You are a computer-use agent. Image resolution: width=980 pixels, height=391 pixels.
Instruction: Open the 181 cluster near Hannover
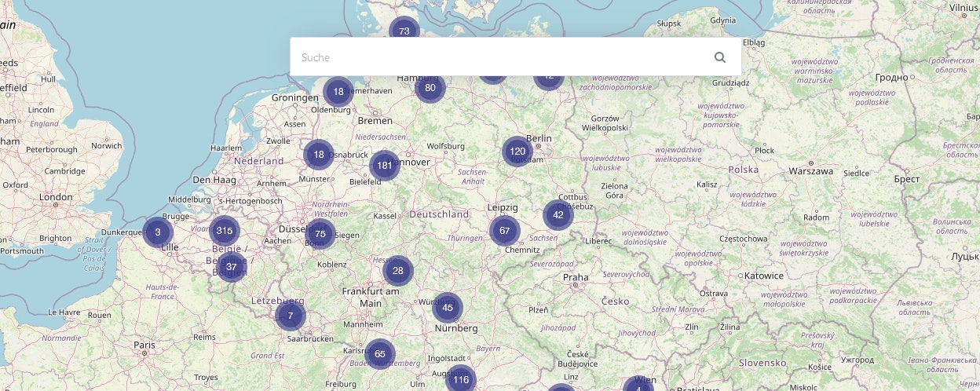tap(385, 166)
